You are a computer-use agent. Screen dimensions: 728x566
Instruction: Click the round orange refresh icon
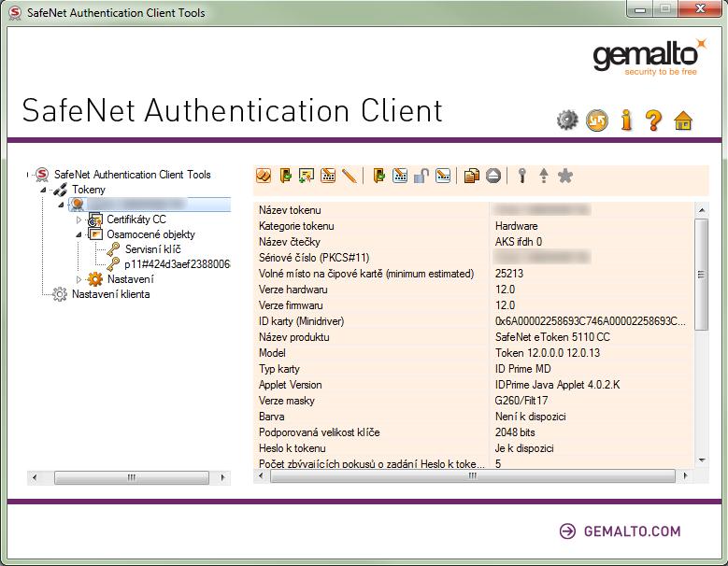[x=597, y=120]
